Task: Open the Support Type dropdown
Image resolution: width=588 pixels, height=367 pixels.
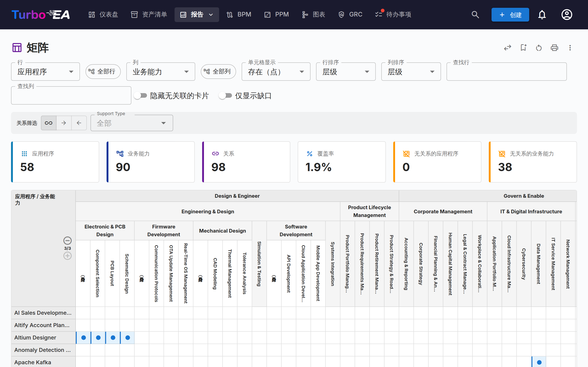Action: 132,123
